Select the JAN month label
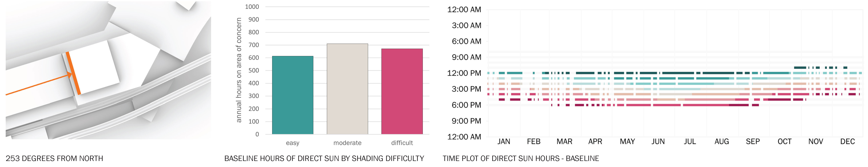The height and width of the screenshot is (167, 868). coord(504,141)
